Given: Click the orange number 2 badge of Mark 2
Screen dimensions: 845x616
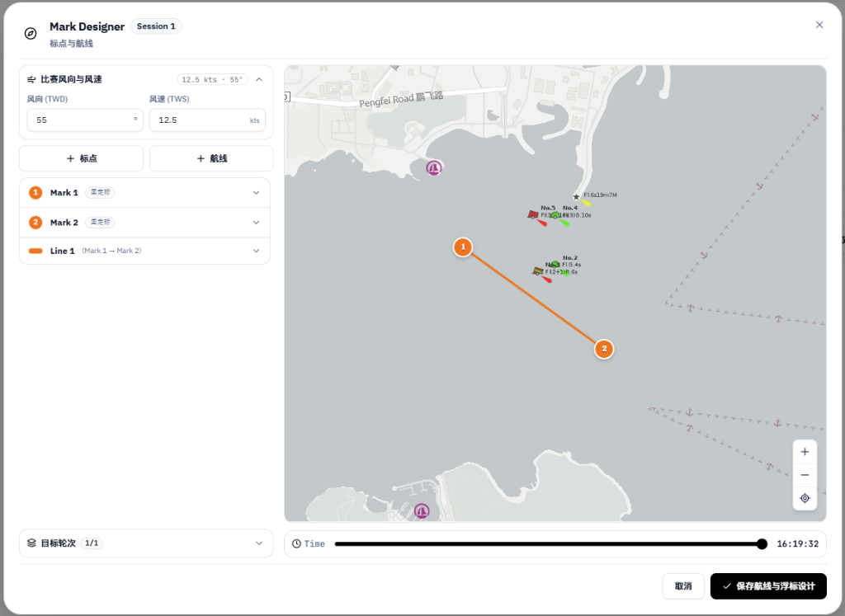Looking at the screenshot, I should (x=35, y=223).
